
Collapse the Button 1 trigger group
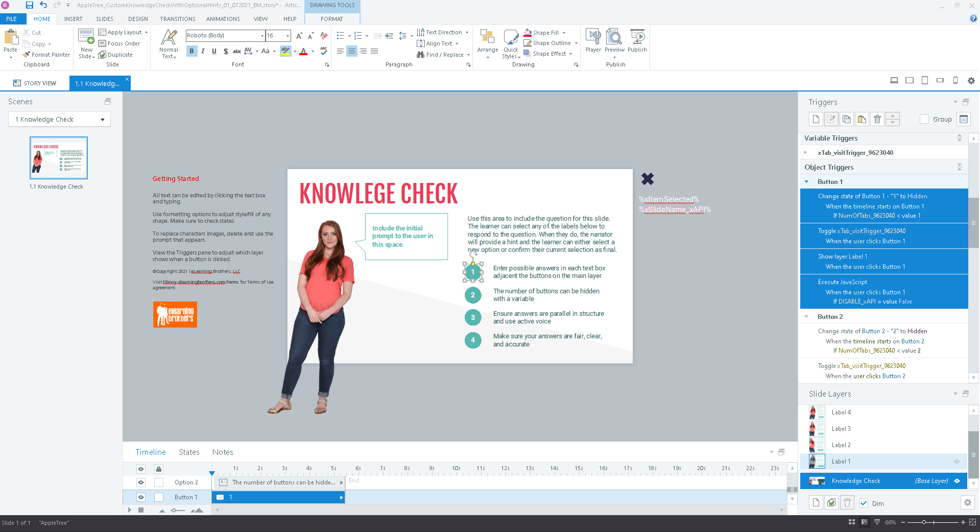pos(806,182)
